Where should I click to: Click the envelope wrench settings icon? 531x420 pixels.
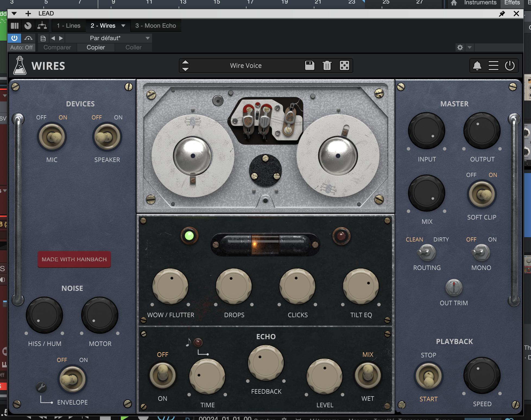tap(41, 387)
